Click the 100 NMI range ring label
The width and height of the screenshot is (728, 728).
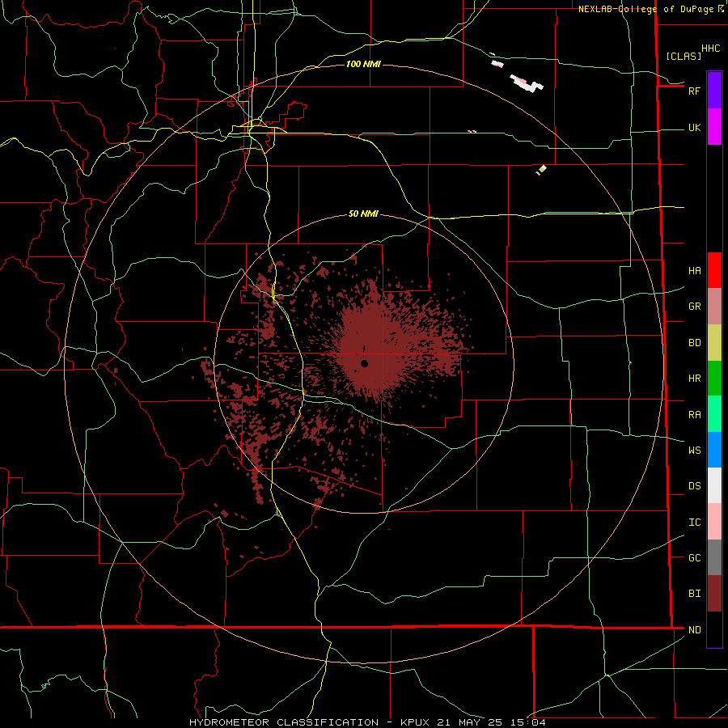pyautogui.click(x=363, y=64)
